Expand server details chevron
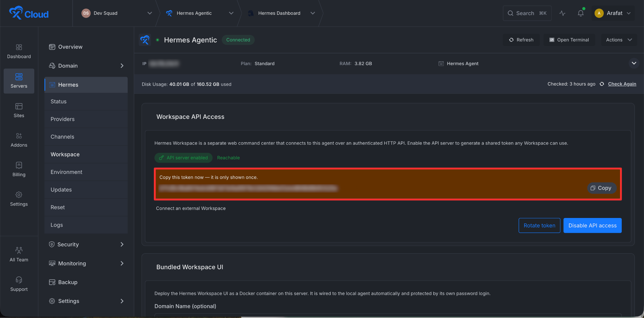The height and width of the screenshot is (318, 644). [634, 63]
